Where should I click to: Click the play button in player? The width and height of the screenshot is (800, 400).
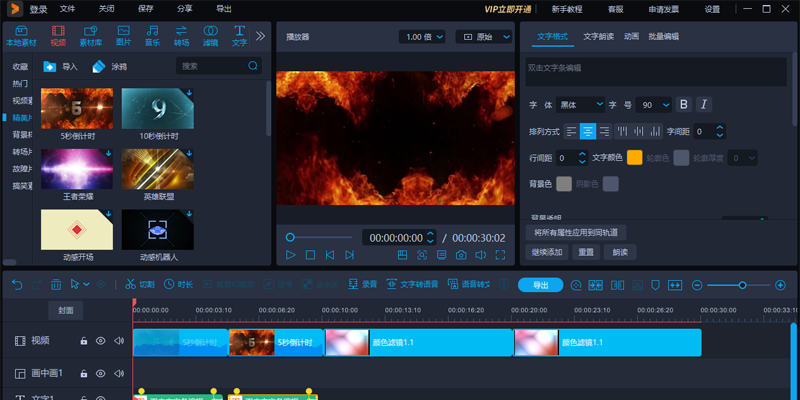click(290, 255)
